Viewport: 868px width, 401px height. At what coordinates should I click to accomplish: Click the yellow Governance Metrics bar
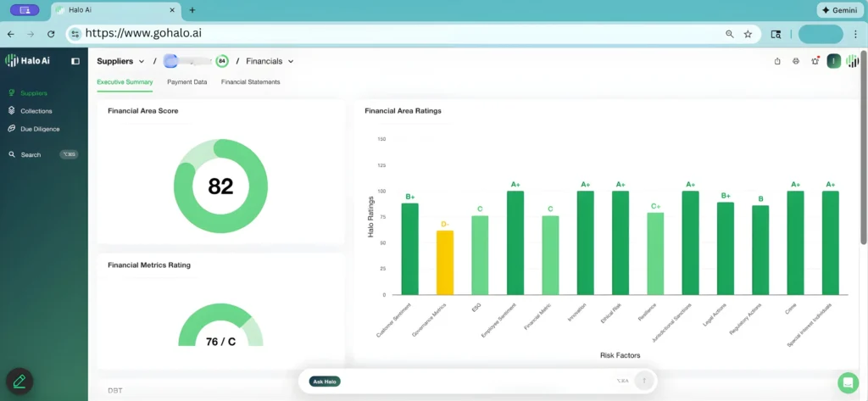445,263
